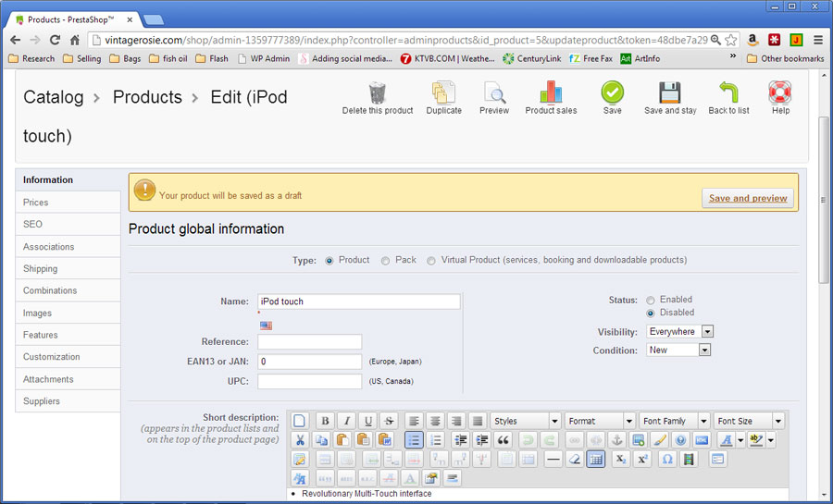Image resolution: width=833 pixels, height=504 pixels.
Task: Click the green Save checkmark icon
Action: [612, 92]
